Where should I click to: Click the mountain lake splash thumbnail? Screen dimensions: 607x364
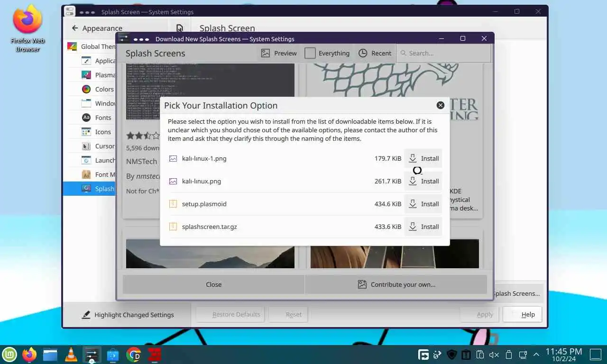point(210,254)
